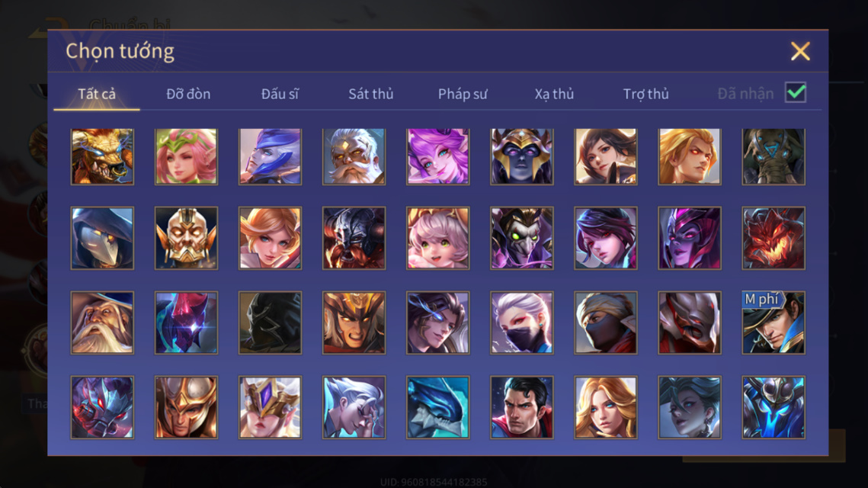Switch to Xạ thủ tab
Image resolution: width=868 pixels, height=488 pixels.
(x=554, y=94)
